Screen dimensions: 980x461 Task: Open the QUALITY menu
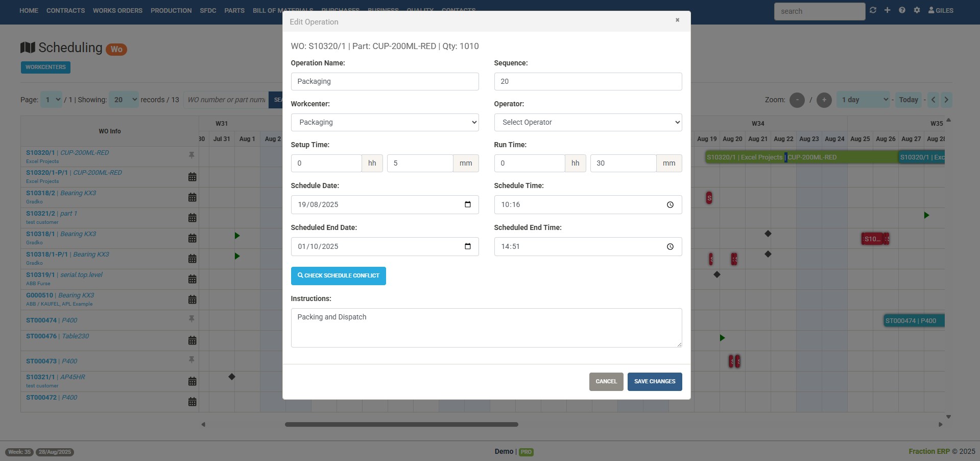420,10
